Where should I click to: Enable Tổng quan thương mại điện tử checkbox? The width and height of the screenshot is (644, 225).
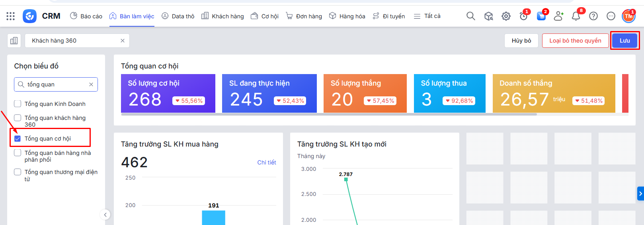[18, 172]
